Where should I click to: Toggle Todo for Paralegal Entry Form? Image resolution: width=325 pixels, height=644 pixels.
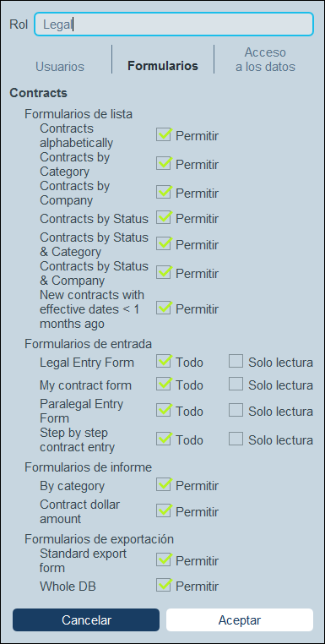coord(163,410)
